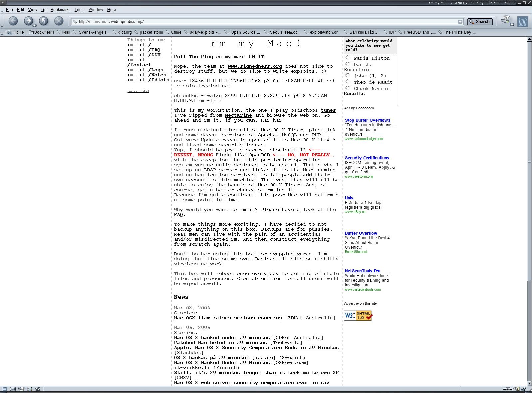Image resolution: width=532 pixels, height=393 pixels.
Task: Open the www.signedness.org link
Action: pyautogui.click(x=255, y=66)
